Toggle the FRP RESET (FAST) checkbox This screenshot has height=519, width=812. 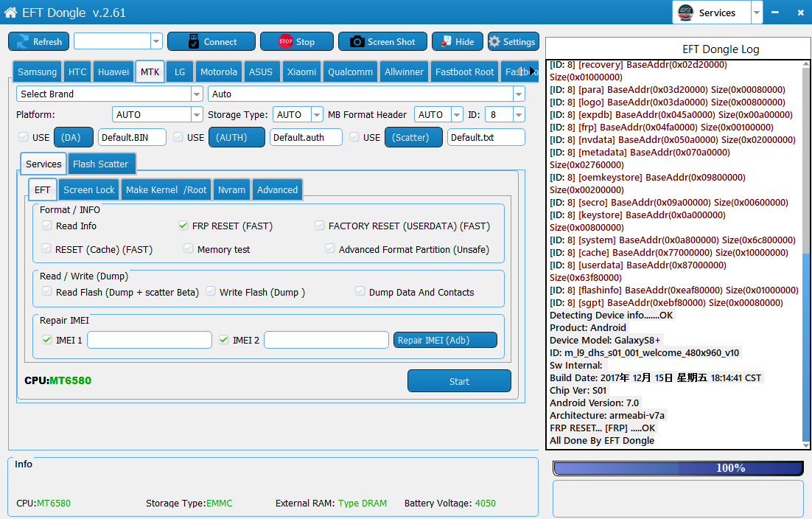coord(183,226)
